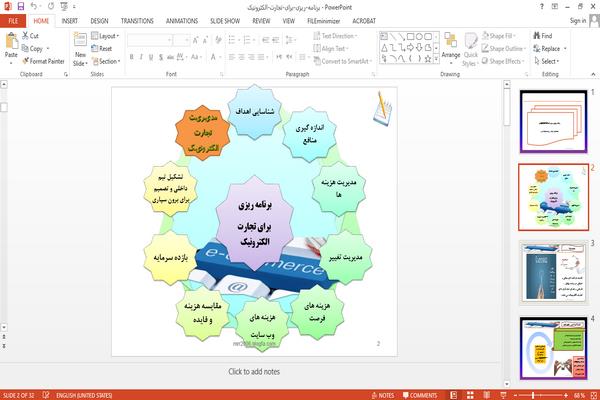Toggle Comments pane in status bar

click(420, 395)
